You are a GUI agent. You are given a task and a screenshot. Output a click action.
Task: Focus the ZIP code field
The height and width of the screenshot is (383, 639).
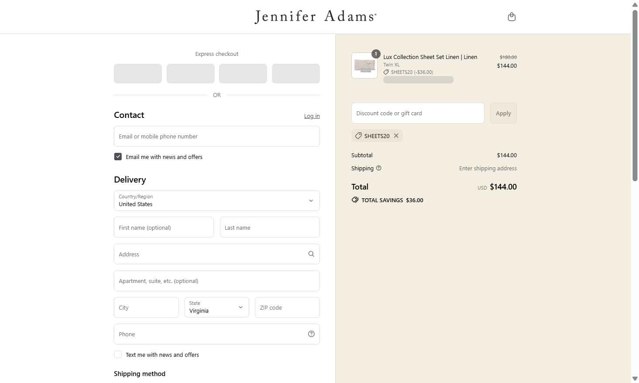pyautogui.click(x=287, y=307)
